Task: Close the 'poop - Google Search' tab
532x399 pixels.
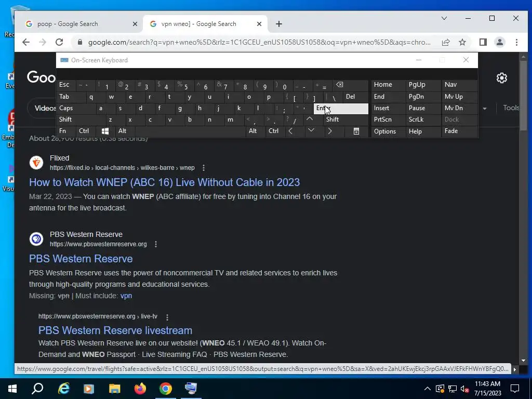Action: point(135,24)
